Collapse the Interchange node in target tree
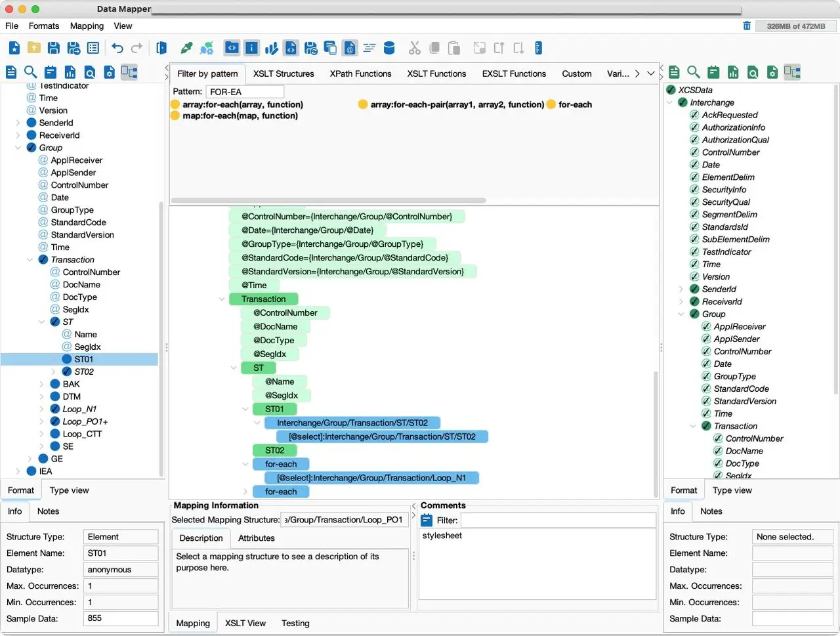Viewport: 840px width, 636px height. (669, 102)
